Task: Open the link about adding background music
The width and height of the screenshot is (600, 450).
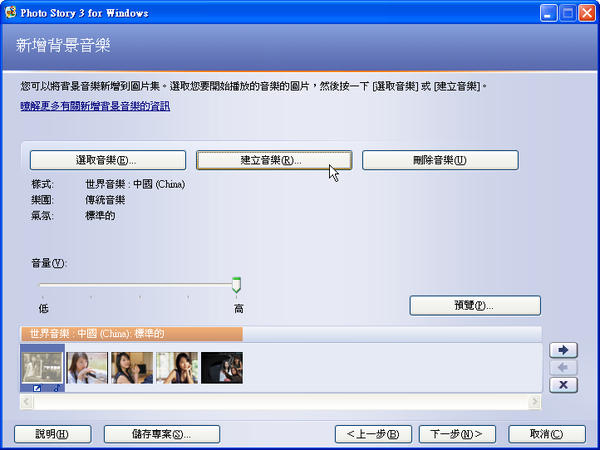Action: (95, 106)
